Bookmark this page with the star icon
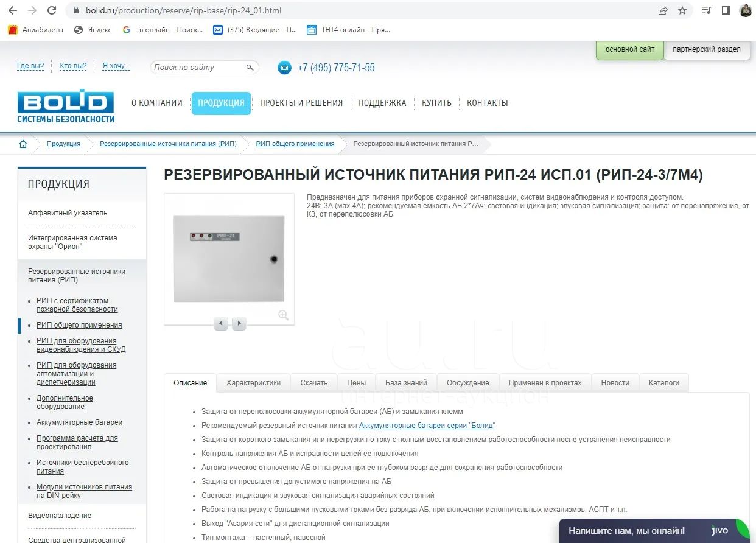 (682, 10)
